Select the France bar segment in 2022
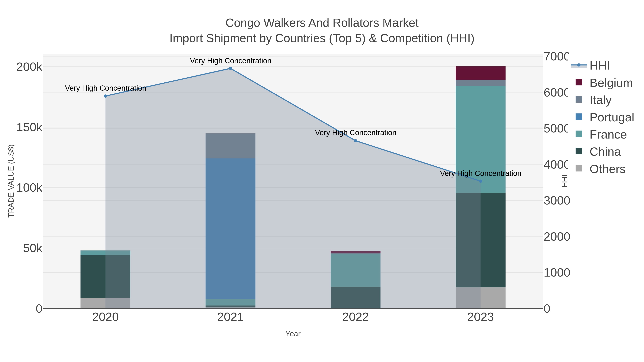 point(355,270)
